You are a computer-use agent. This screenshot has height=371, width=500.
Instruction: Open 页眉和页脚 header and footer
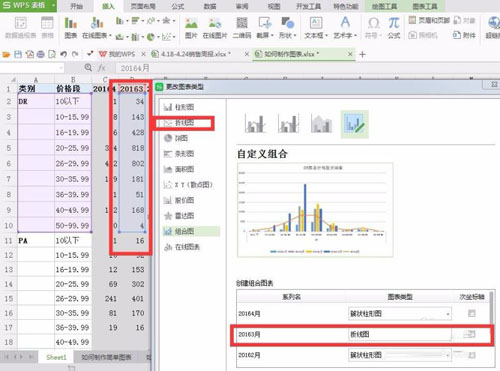point(429,20)
